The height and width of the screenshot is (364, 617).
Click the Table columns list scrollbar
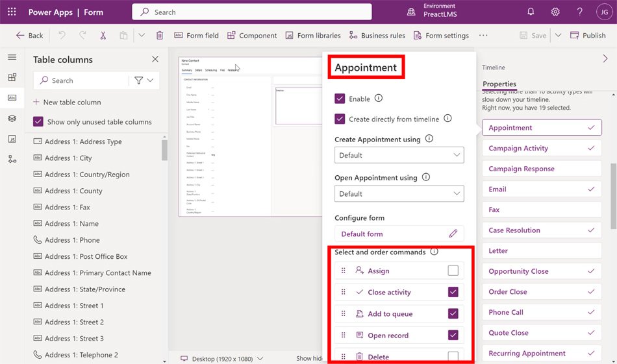click(164, 150)
